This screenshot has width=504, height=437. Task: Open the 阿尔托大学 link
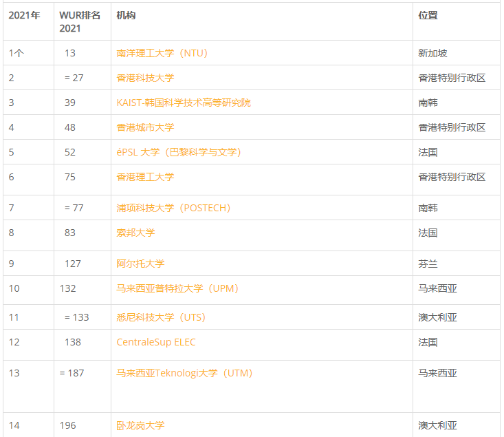140,264
